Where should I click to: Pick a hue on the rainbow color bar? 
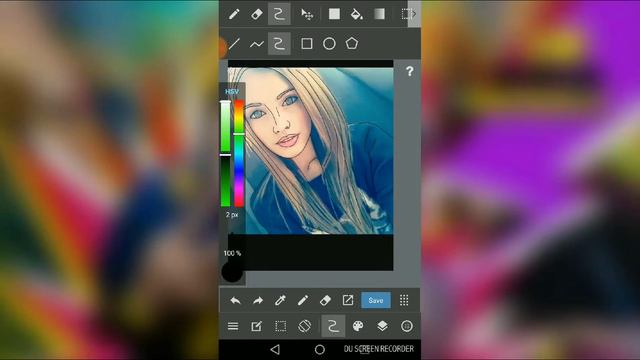point(239,153)
